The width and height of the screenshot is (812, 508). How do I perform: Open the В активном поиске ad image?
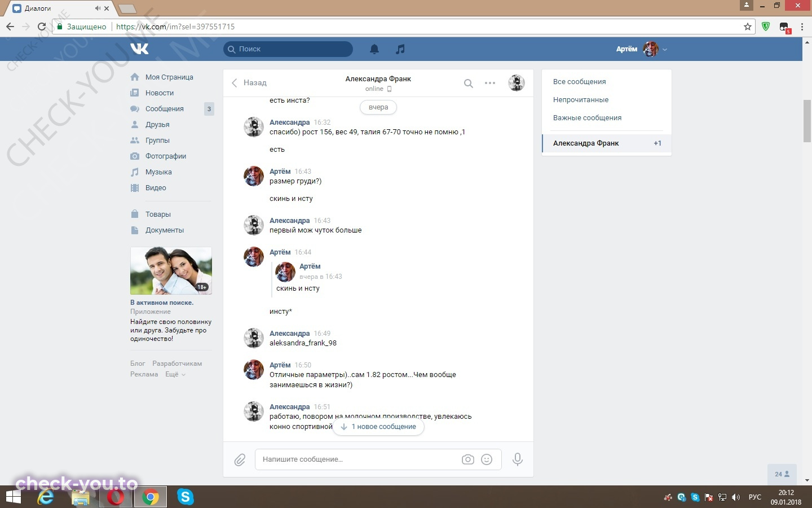pyautogui.click(x=171, y=271)
